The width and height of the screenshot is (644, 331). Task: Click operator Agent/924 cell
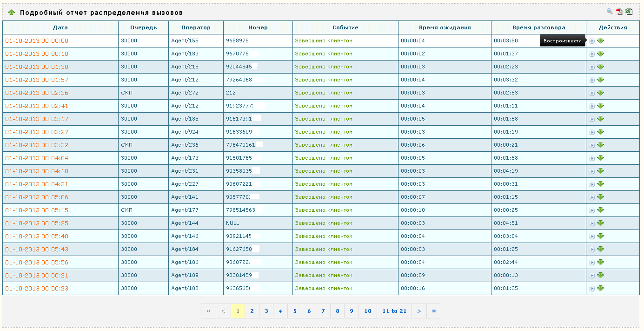tap(196, 132)
